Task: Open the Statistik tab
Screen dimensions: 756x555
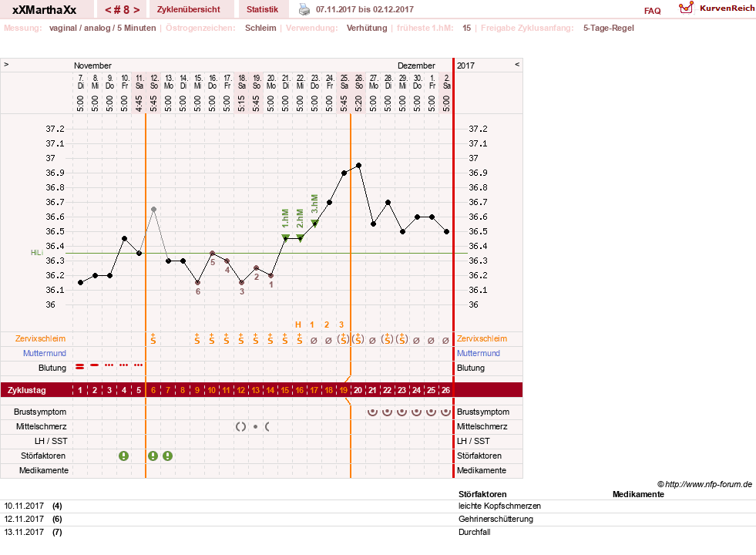Action: pyautogui.click(x=262, y=9)
